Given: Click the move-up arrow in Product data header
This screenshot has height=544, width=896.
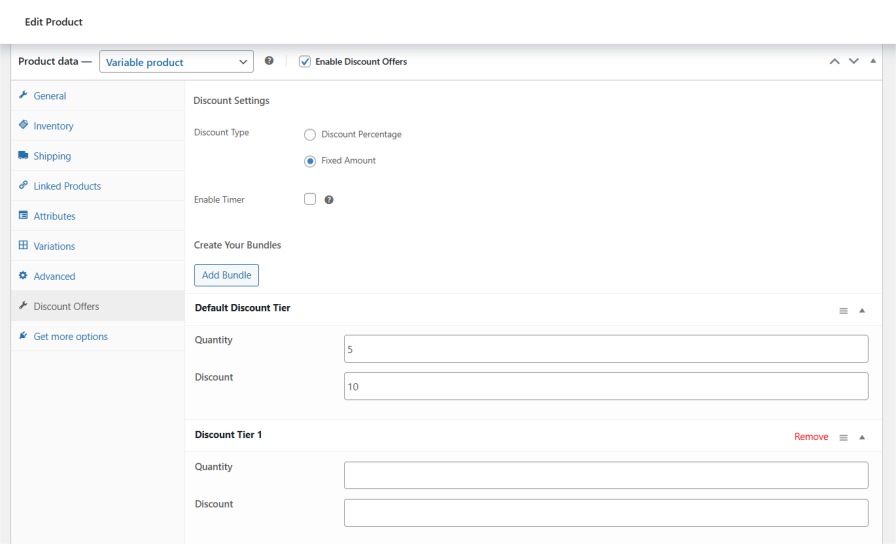Looking at the screenshot, I should pos(835,61).
